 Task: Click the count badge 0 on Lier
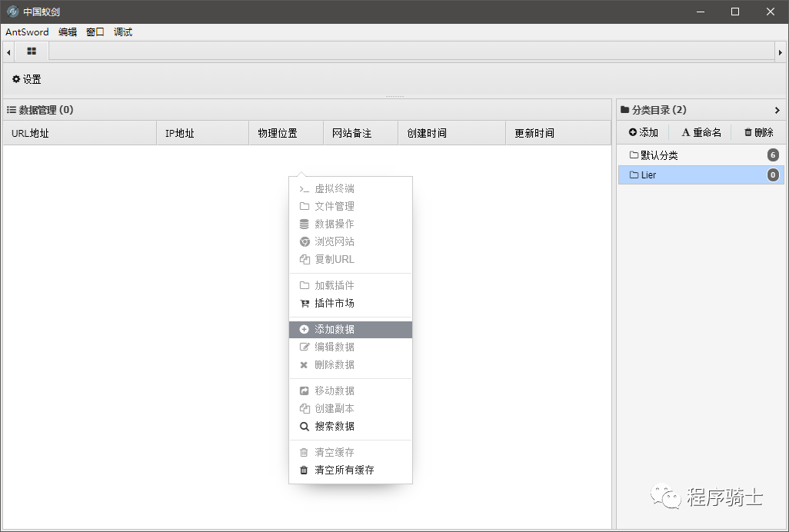pyautogui.click(x=773, y=175)
